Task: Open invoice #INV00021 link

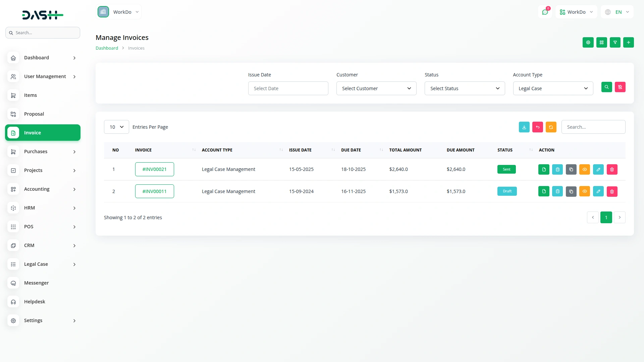Action: (x=154, y=169)
